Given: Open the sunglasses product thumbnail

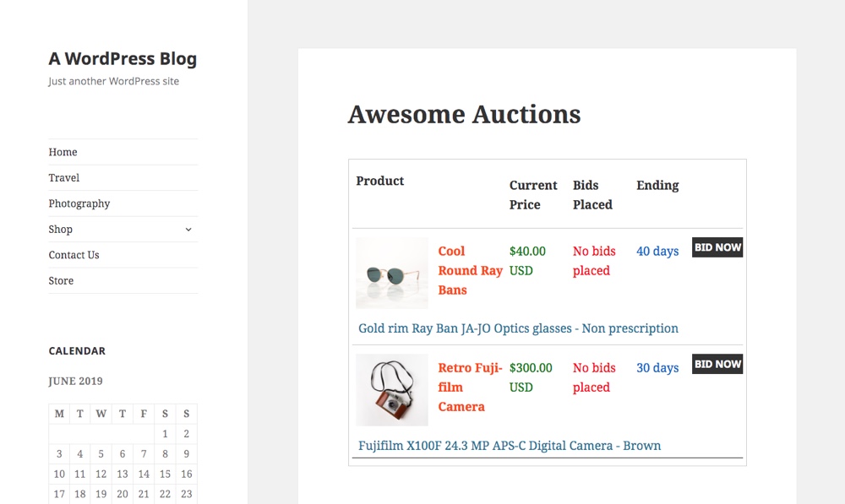Looking at the screenshot, I should pyautogui.click(x=392, y=273).
